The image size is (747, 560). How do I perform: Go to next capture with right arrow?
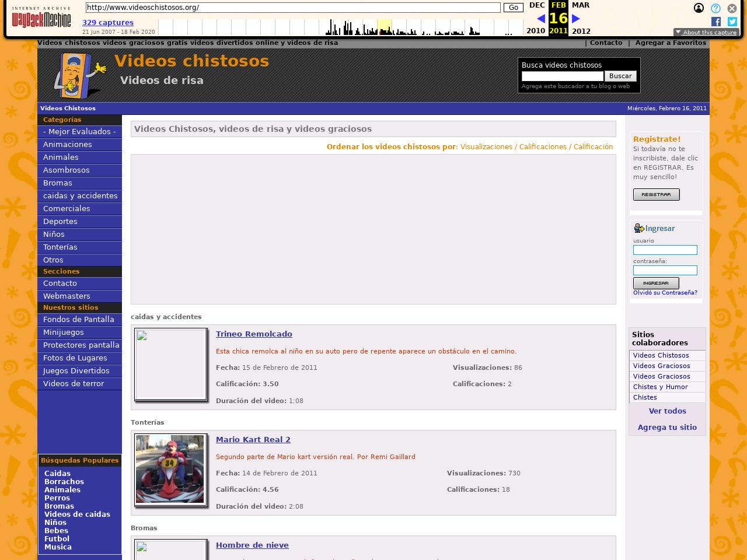[x=576, y=19]
